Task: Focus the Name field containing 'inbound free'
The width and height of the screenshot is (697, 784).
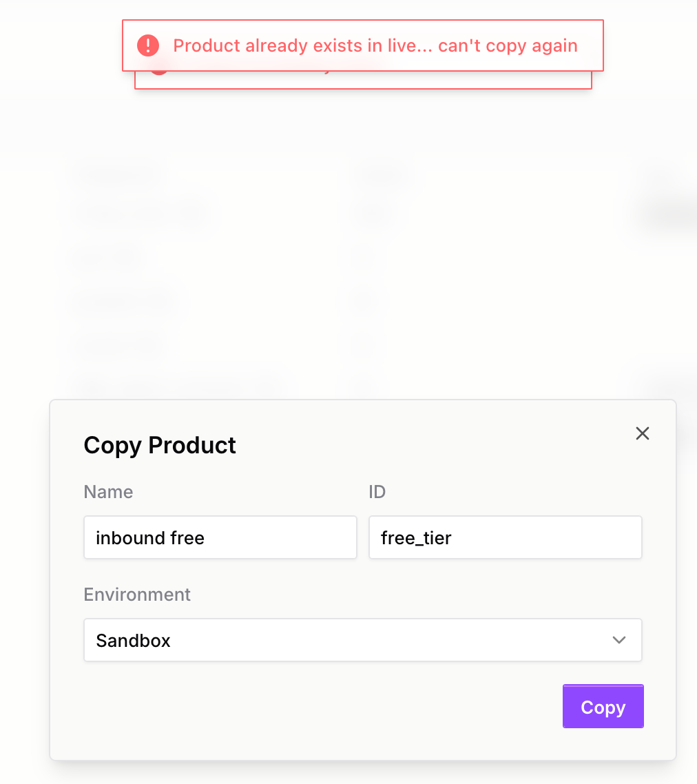Action: coord(220,537)
